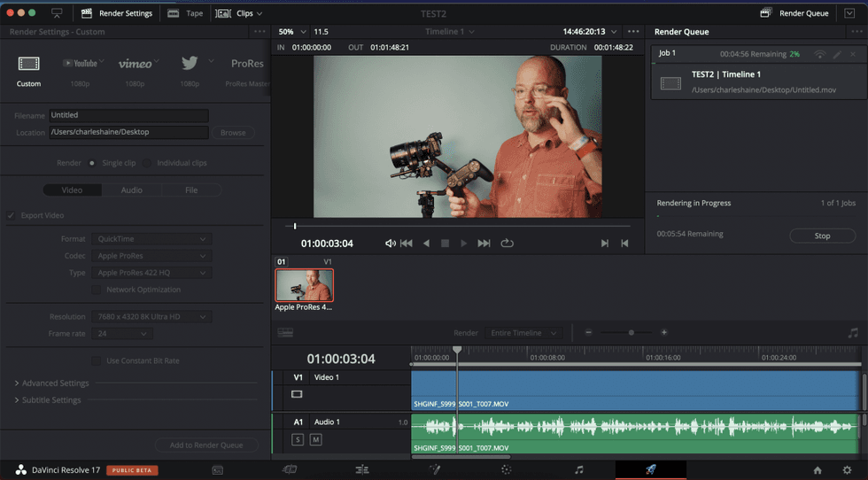Mute the viewer speaker icon
This screenshot has height=480, width=868.
[391, 243]
